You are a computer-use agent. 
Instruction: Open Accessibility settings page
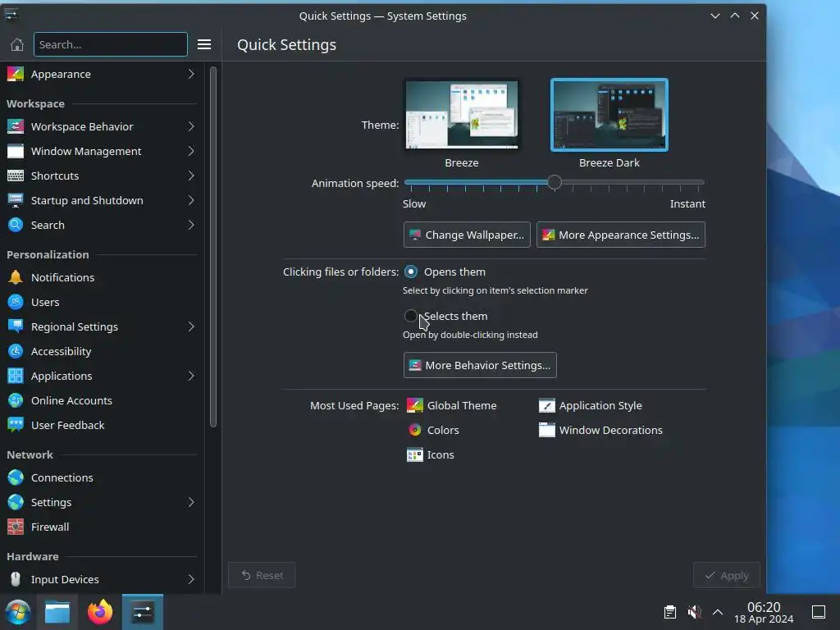point(102,351)
